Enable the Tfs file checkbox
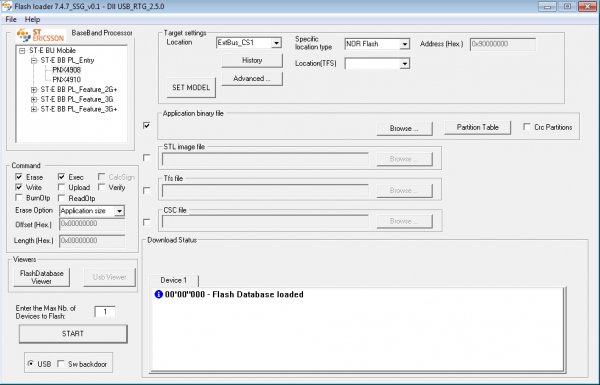600x385 pixels. (x=147, y=190)
